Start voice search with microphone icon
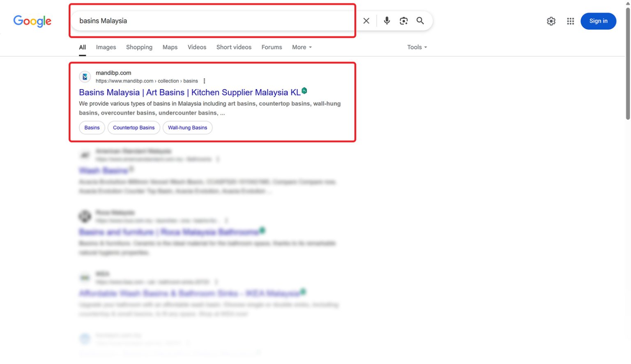Viewport: 631px width, 364px height. point(387,21)
